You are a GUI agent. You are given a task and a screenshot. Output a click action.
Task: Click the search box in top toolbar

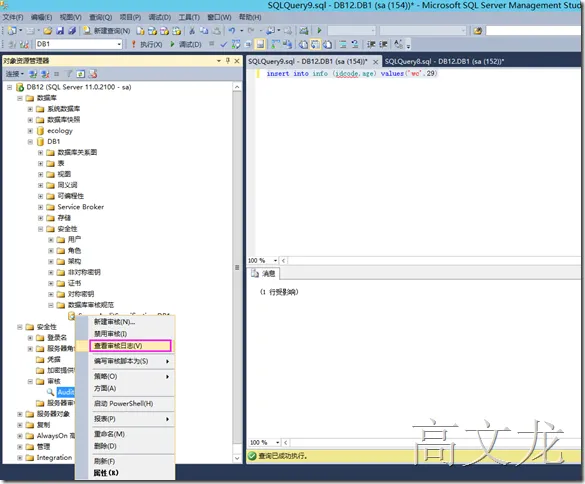pyautogui.click(x=534, y=31)
